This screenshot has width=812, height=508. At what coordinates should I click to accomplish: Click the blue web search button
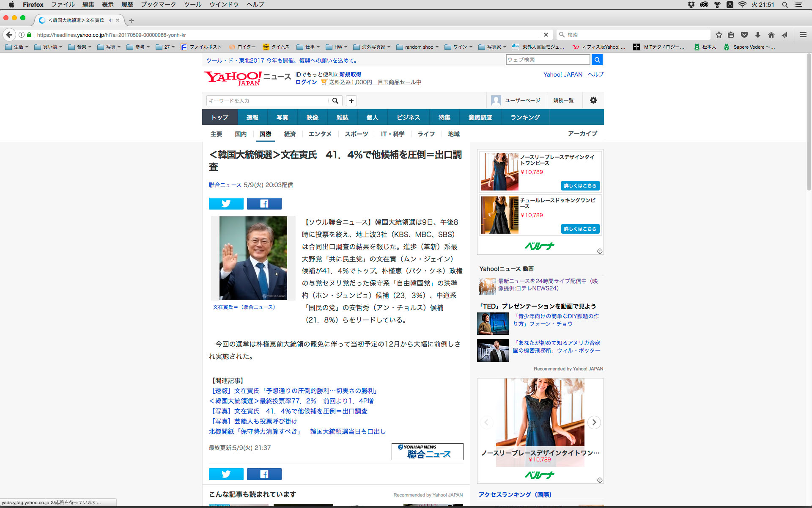tap(597, 60)
